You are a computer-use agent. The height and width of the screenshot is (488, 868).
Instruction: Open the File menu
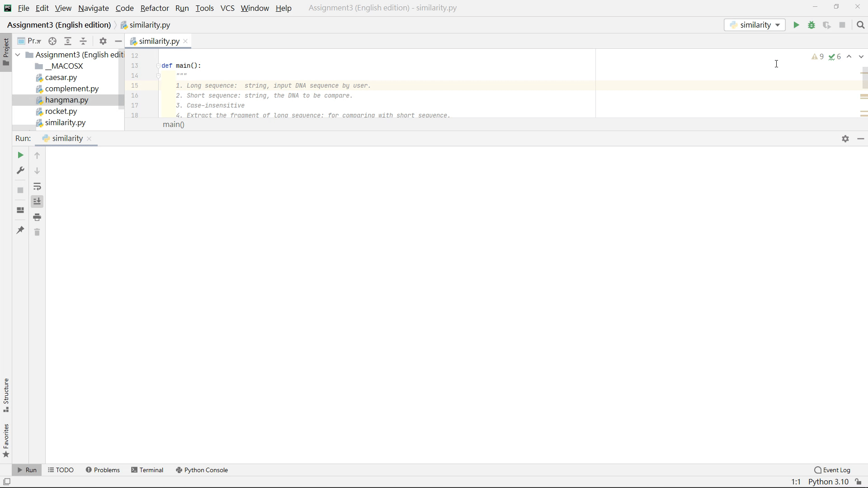click(24, 8)
